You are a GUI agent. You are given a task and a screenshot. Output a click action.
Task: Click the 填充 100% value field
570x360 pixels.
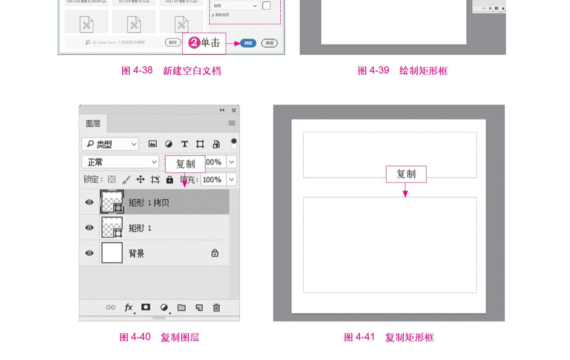(x=213, y=179)
